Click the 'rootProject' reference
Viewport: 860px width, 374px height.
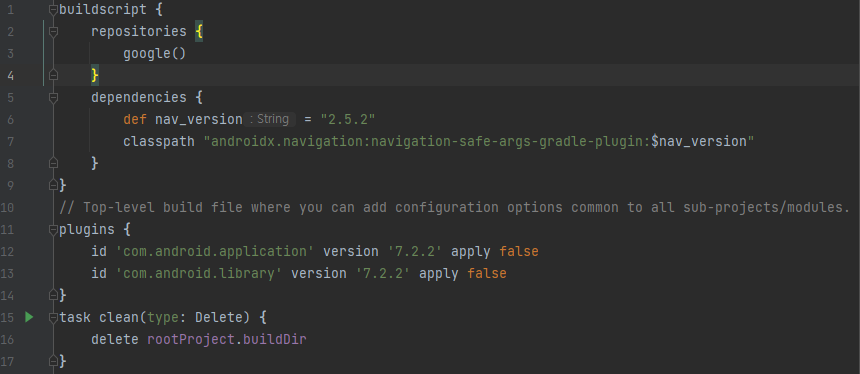(191, 339)
